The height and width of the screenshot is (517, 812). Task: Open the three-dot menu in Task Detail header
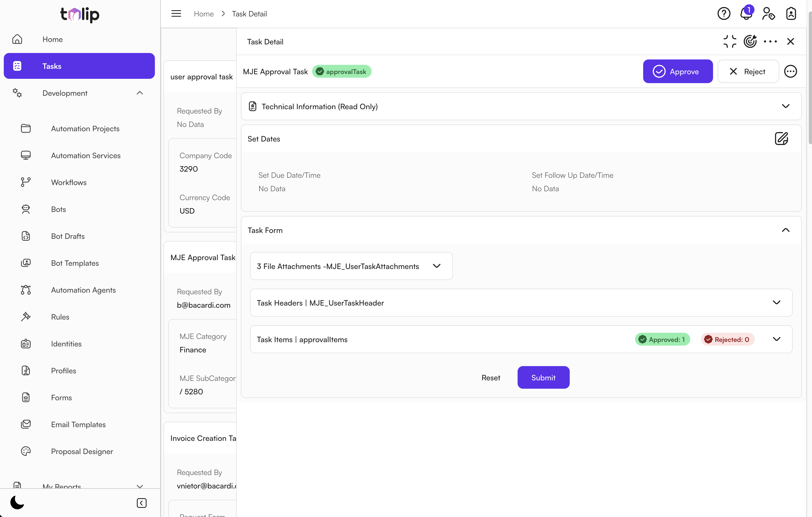771,41
